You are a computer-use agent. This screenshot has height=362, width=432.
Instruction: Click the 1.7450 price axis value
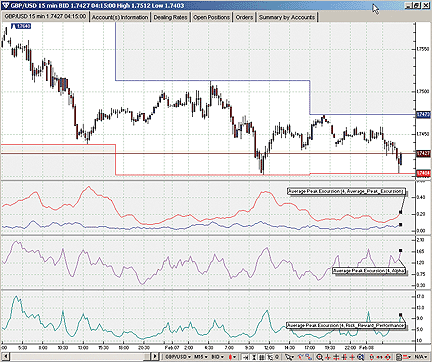click(x=423, y=134)
